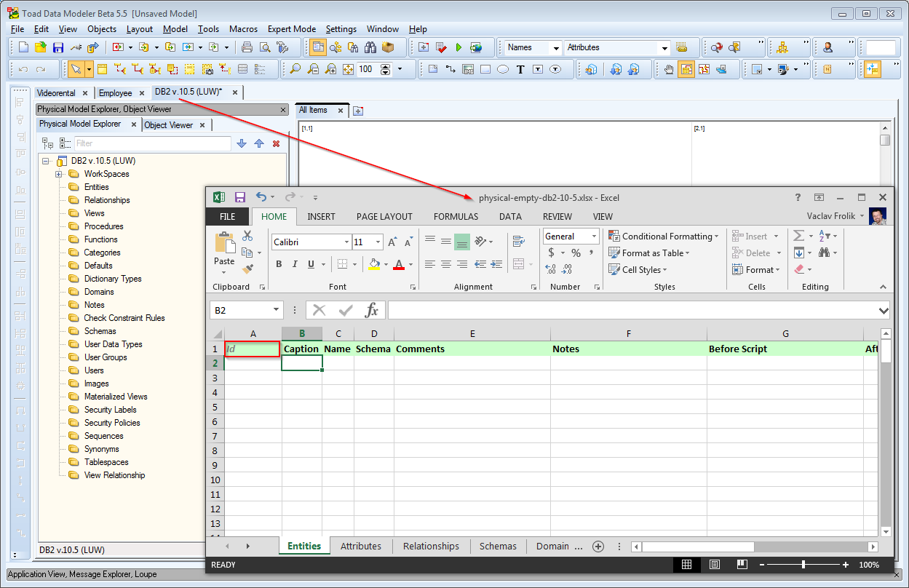Click the Excel formula bar input
Screen dimensions: 909x588
tap(632, 311)
